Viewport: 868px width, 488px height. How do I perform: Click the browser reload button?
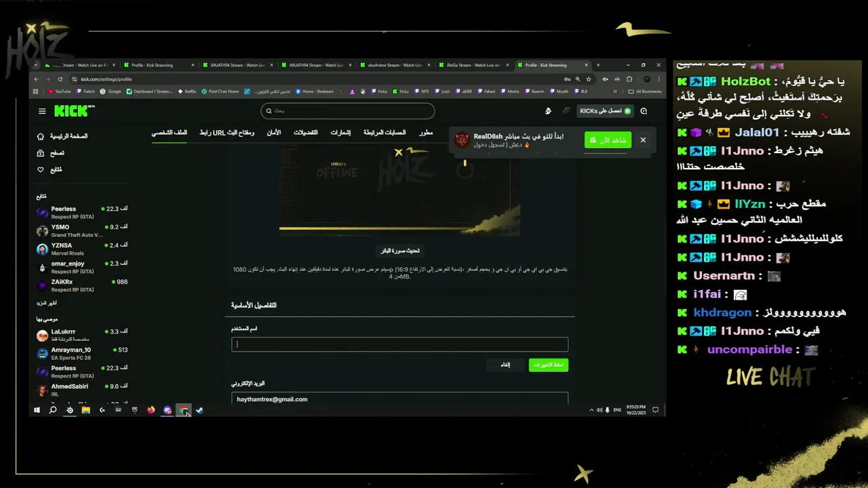click(x=60, y=79)
